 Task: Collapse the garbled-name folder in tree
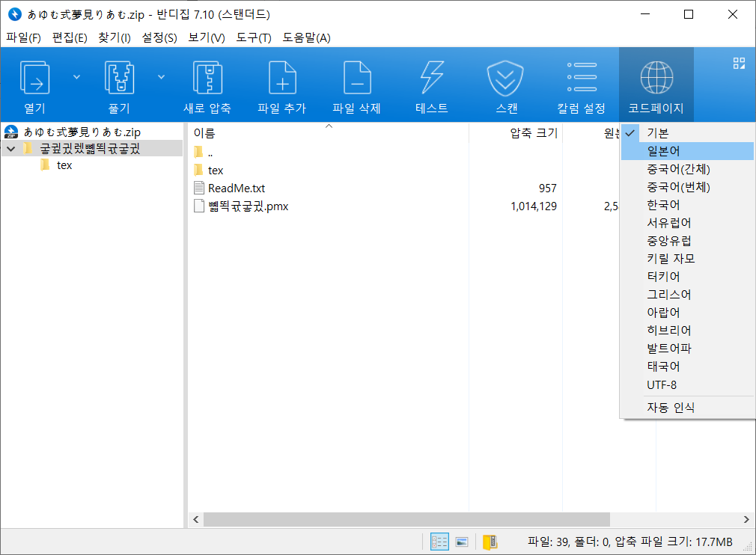click(x=11, y=148)
